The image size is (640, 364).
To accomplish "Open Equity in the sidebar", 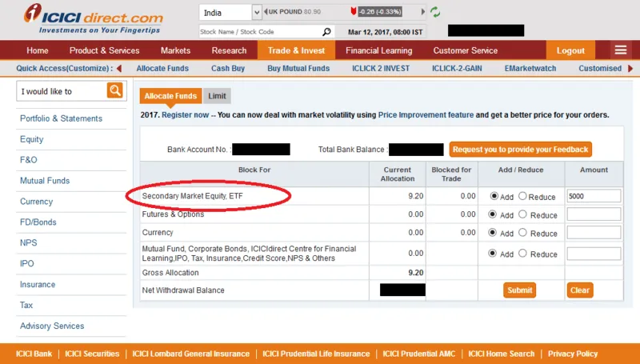I will (31, 139).
